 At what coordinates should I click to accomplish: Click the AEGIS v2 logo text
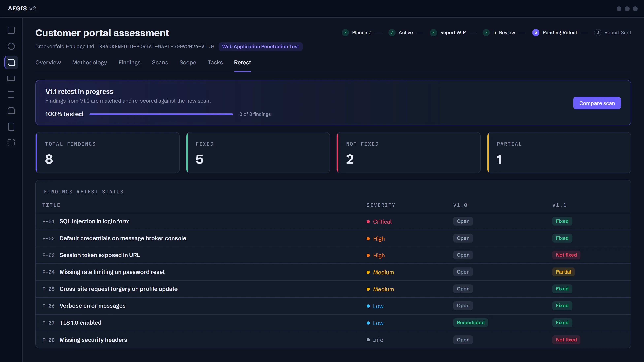click(22, 8)
